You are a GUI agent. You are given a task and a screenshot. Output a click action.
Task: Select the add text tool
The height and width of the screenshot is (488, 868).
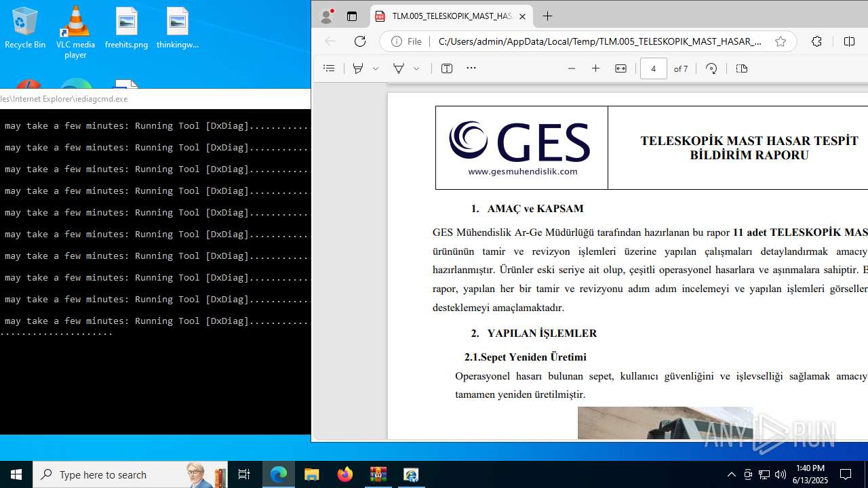447,68
